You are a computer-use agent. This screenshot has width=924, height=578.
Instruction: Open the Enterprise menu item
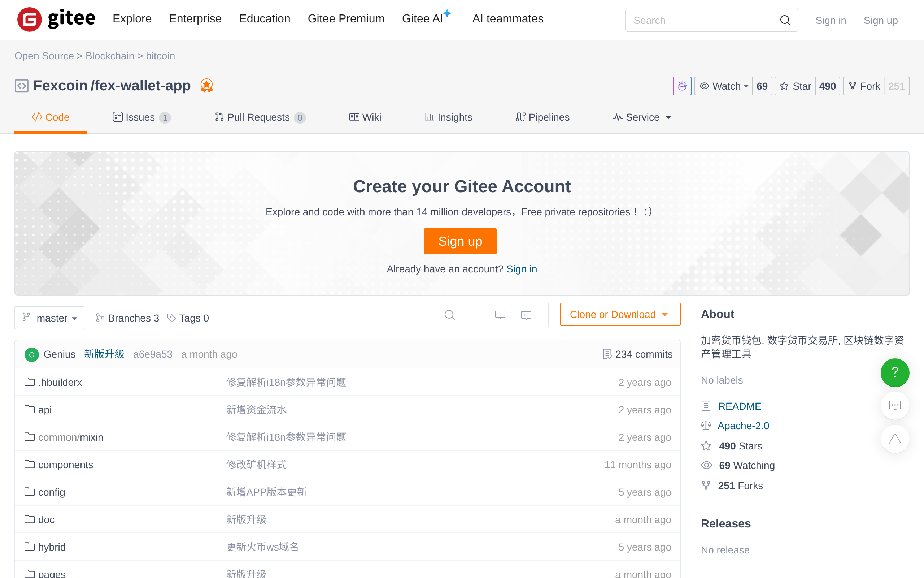pyautogui.click(x=195, y=18)
